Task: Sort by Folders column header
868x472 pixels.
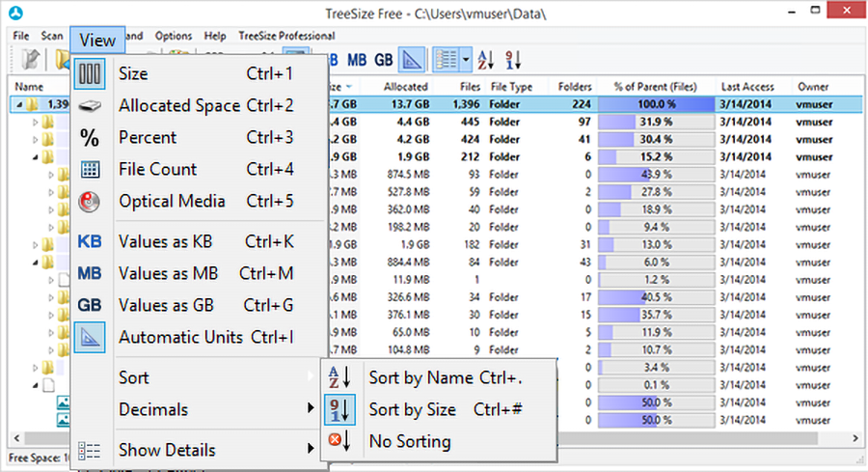Action: [574, 87]
